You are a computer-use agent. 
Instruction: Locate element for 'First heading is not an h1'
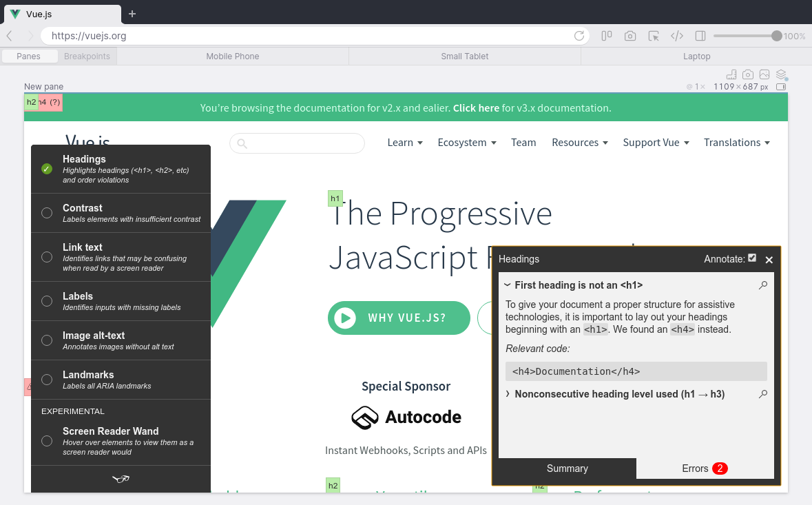[x=762, y=285]
